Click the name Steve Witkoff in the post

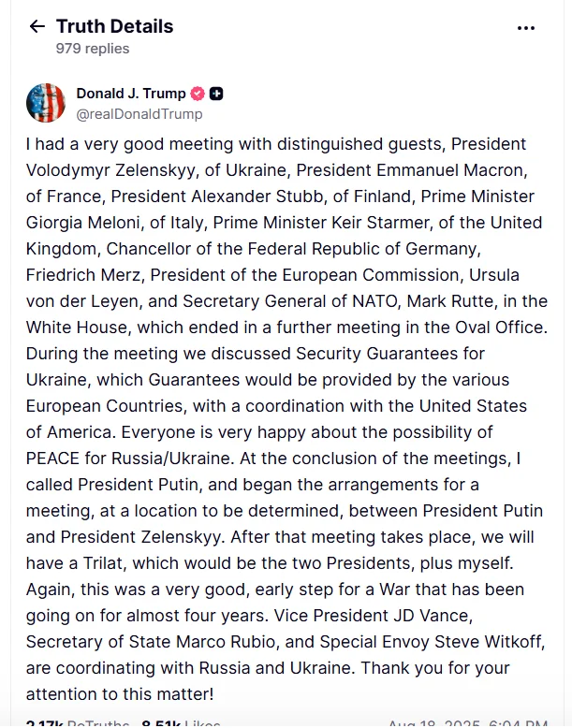pyautogui.click(x=493, y=642)
